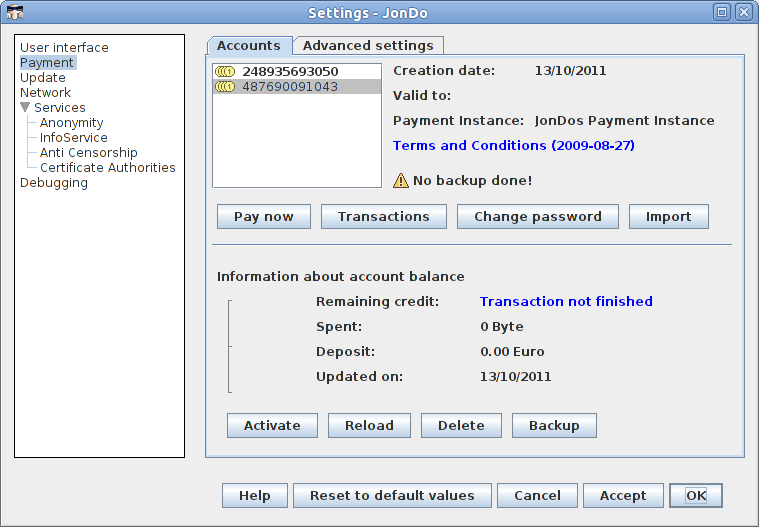
Task: Click the No backup done! warning text
Action: (x=472, y=181)
